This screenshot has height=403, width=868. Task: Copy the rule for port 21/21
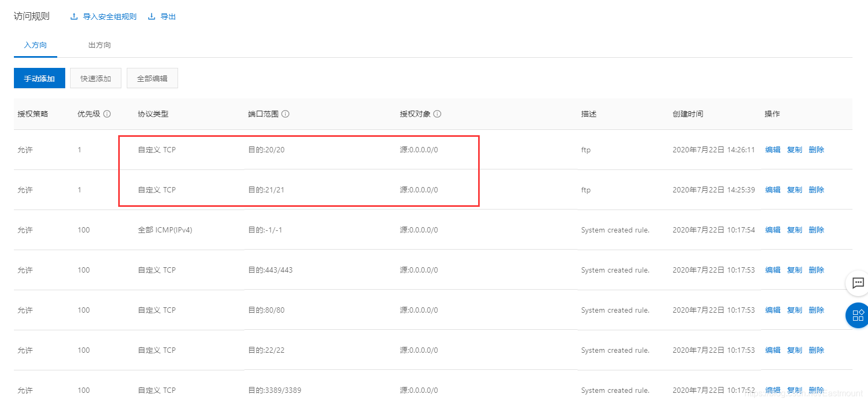tap(795, 190)
